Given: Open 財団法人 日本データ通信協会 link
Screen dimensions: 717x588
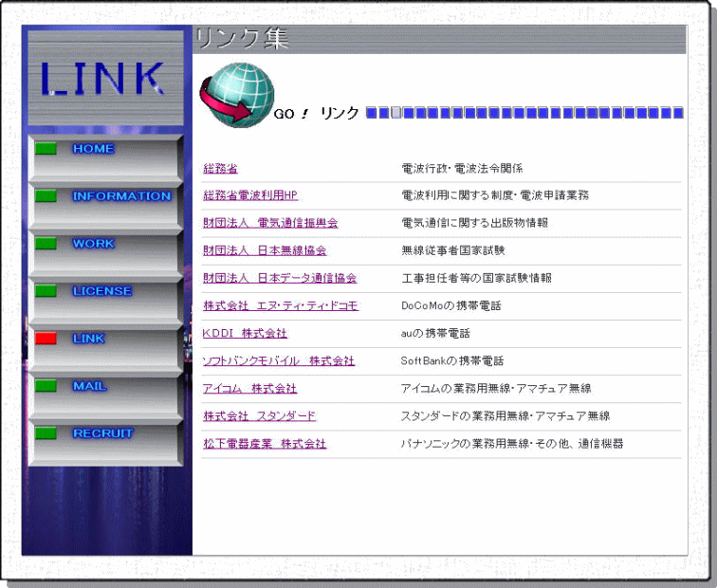Looking at the screenshot, I should (280, 278).
